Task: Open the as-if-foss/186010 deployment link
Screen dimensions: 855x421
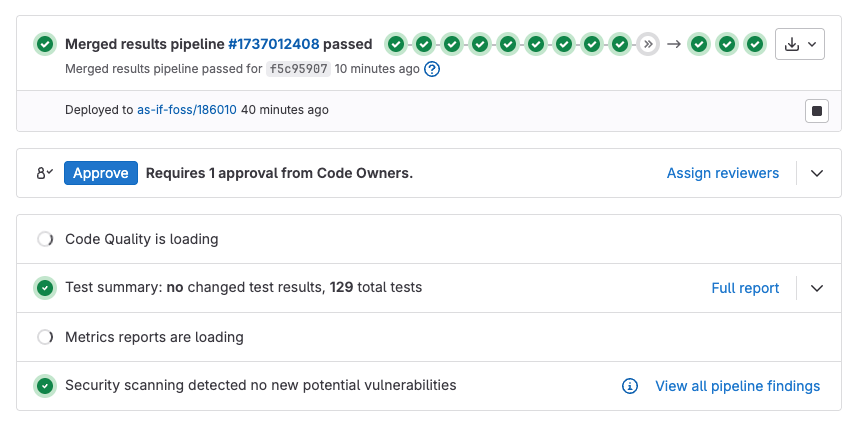Action: point(186,110)
